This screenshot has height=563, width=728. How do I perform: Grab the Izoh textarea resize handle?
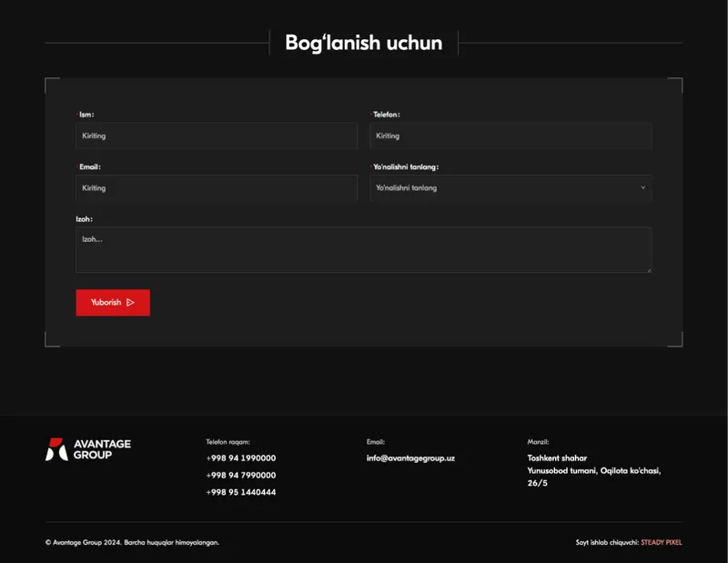(649, 269)
